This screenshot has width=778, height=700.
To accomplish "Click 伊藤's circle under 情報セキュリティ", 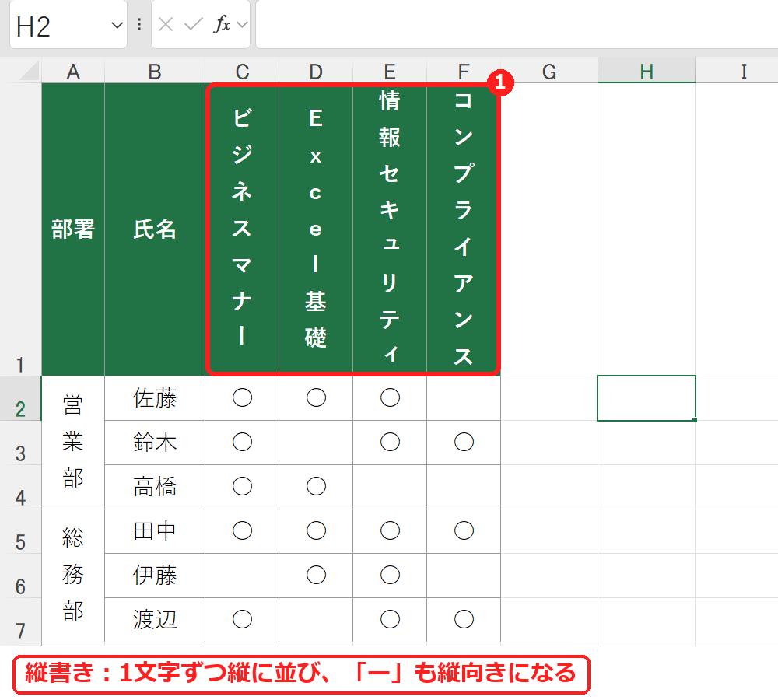I will (390, 576).
